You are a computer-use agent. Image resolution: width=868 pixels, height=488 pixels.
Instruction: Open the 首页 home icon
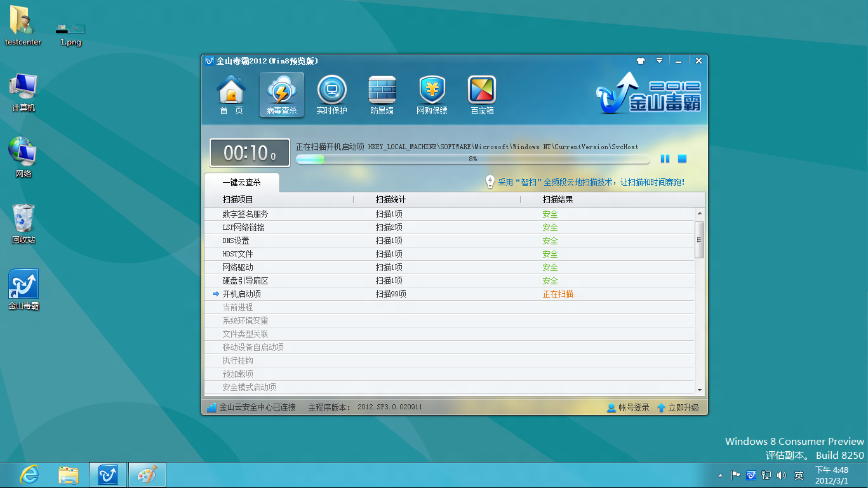(231, 95)
